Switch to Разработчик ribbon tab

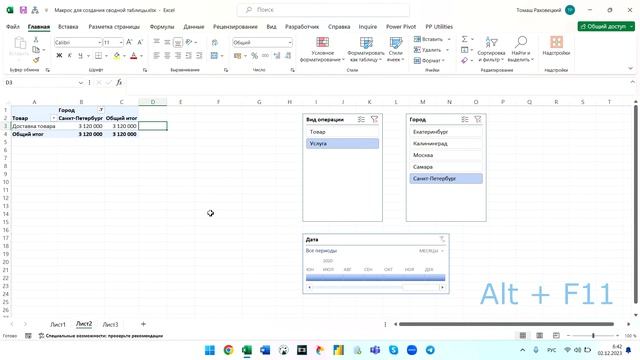click(302, 27)
